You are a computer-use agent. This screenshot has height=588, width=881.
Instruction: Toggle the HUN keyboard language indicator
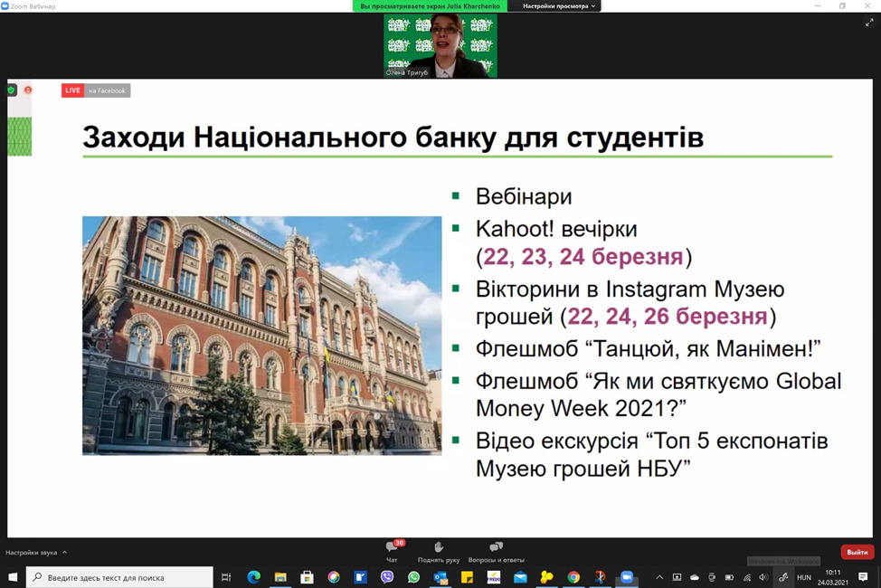pos(803,577)
